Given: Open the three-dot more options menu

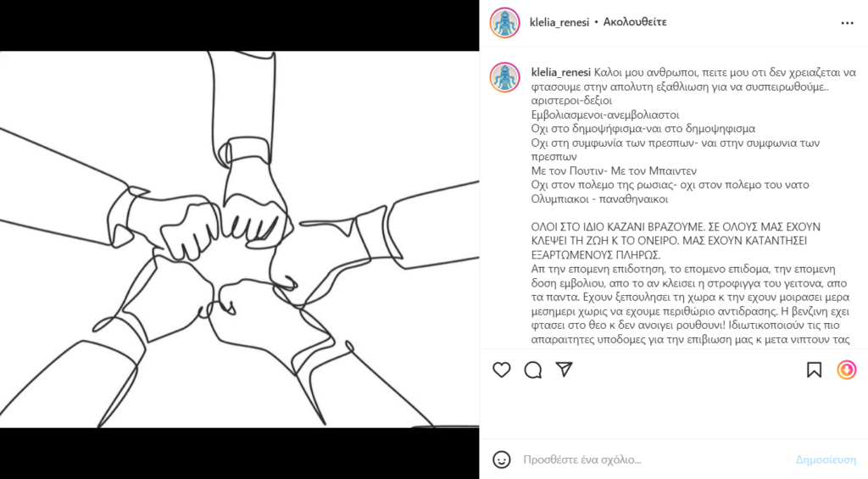Looking at the screenshot, I should click(x=847, y=23).
